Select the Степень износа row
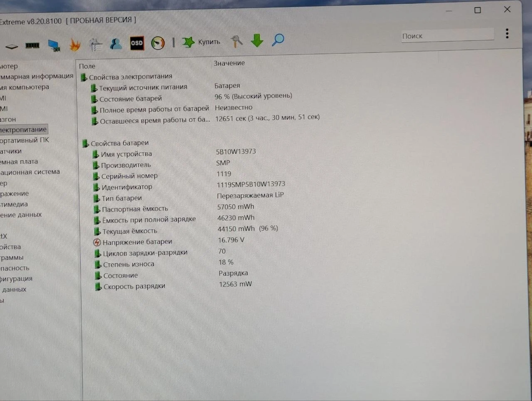Screen dimensions: 532x401 click(x=164, y=263)
